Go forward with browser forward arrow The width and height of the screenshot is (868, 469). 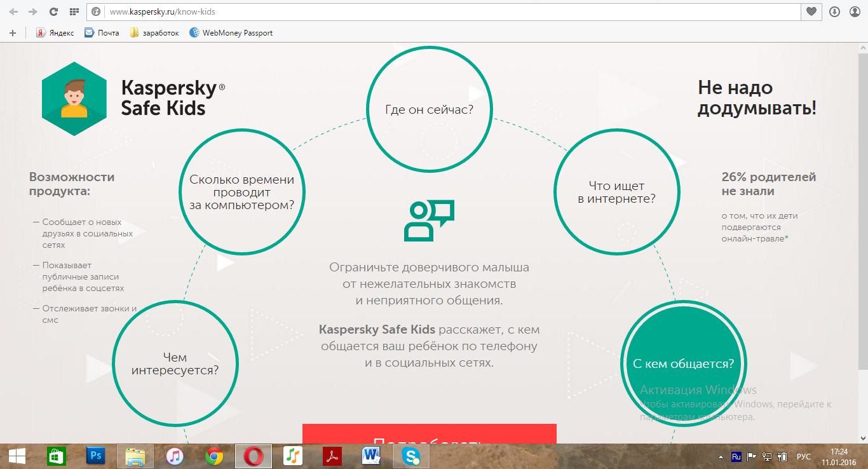coord(34,11)
